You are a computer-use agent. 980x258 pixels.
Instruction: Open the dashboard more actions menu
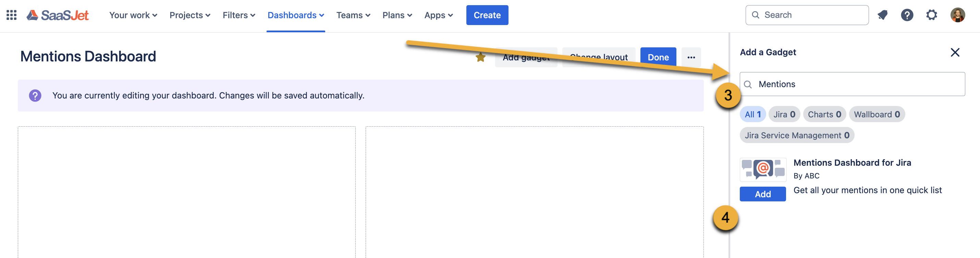[691, 57]
